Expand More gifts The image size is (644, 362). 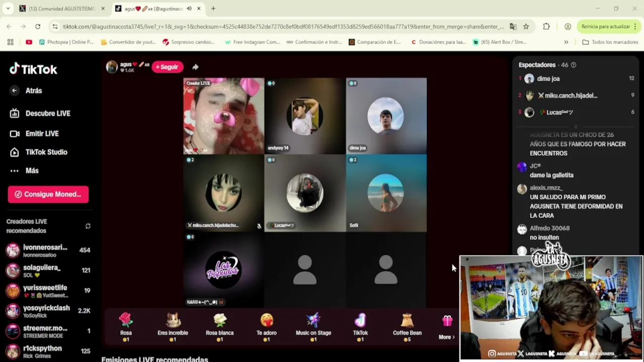446,327
